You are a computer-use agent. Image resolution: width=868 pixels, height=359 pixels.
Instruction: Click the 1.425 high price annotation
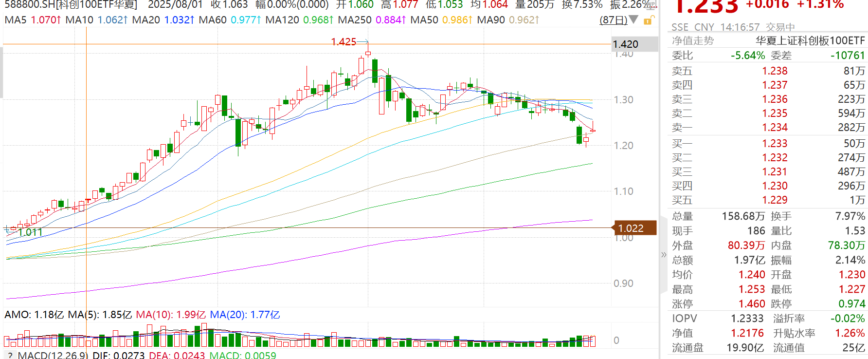point(344,42)
